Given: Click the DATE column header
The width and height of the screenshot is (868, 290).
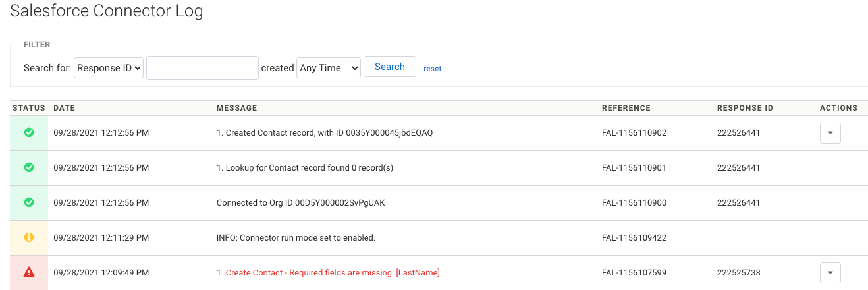Looking at the screenshot, I should [x=64, y=108].
